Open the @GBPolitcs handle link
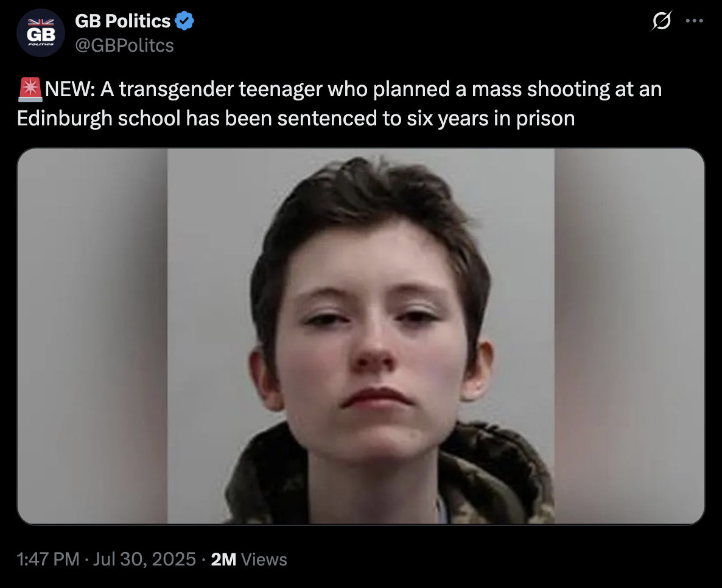722x588 pixels. tap(124, 46)
